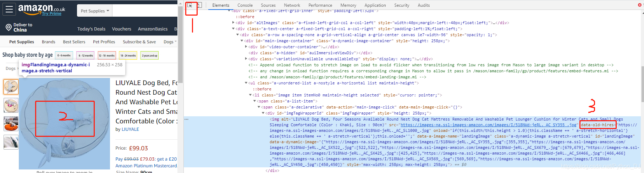Collapse the span a-declarative node
The height and width of the screenshot is (173, 644).
[259, 107]
